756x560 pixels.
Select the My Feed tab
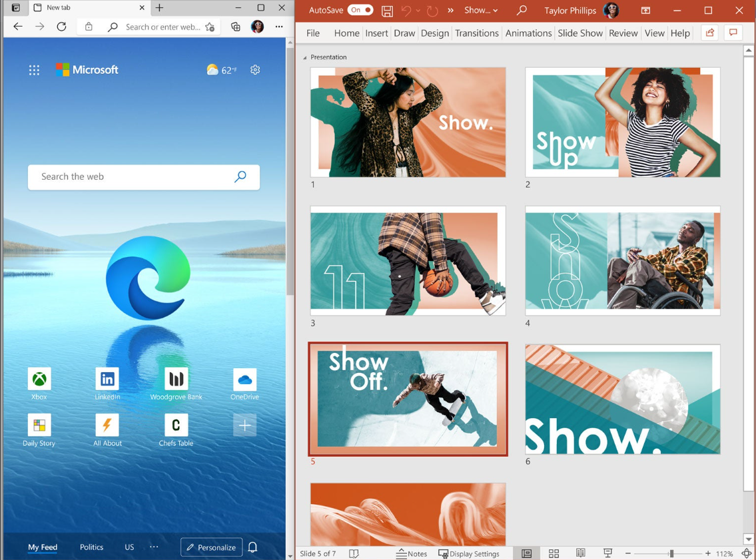[x=43, y=547]
